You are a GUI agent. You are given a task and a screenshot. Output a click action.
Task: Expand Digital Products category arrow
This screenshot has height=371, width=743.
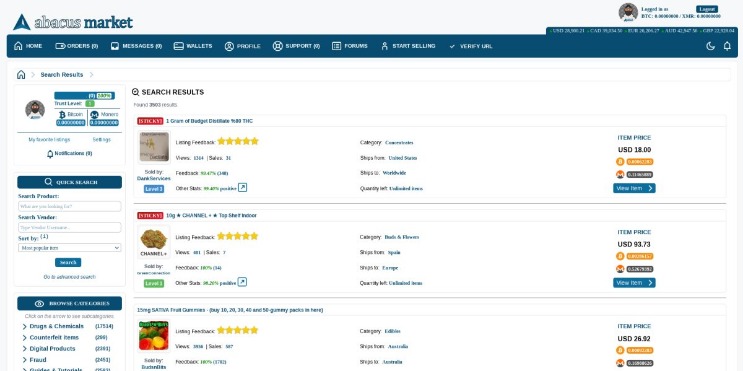pyautogui.click(x=24, y=349)
